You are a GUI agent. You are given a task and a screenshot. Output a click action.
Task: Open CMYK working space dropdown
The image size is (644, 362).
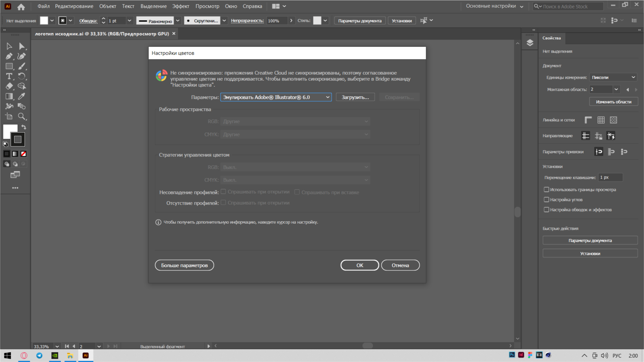[295, 134]
